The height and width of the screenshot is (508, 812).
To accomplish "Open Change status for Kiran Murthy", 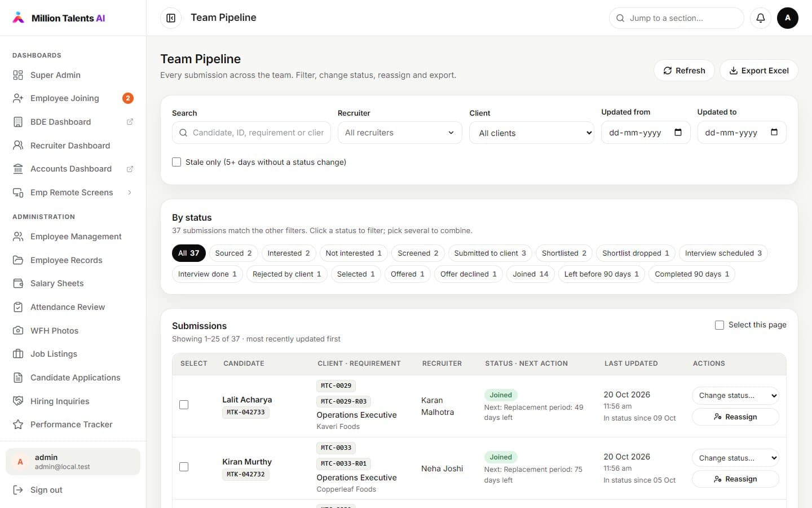I will point(735,458).
